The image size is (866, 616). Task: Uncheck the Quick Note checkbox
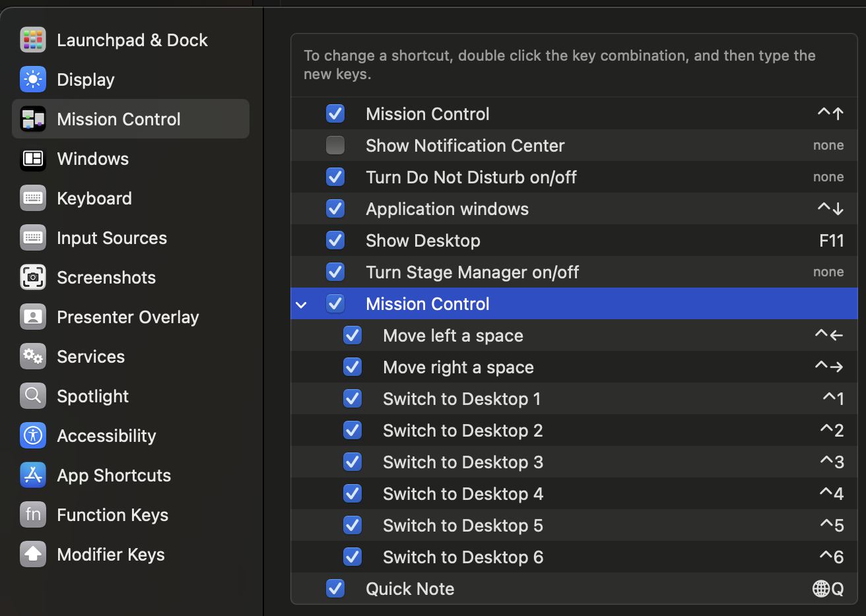[335, 588]
